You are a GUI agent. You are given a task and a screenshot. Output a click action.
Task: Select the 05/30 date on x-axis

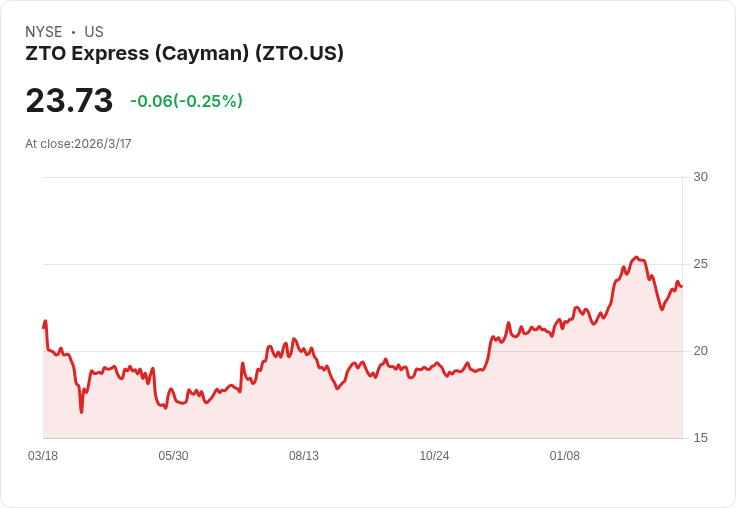click(x=173, y=456)
